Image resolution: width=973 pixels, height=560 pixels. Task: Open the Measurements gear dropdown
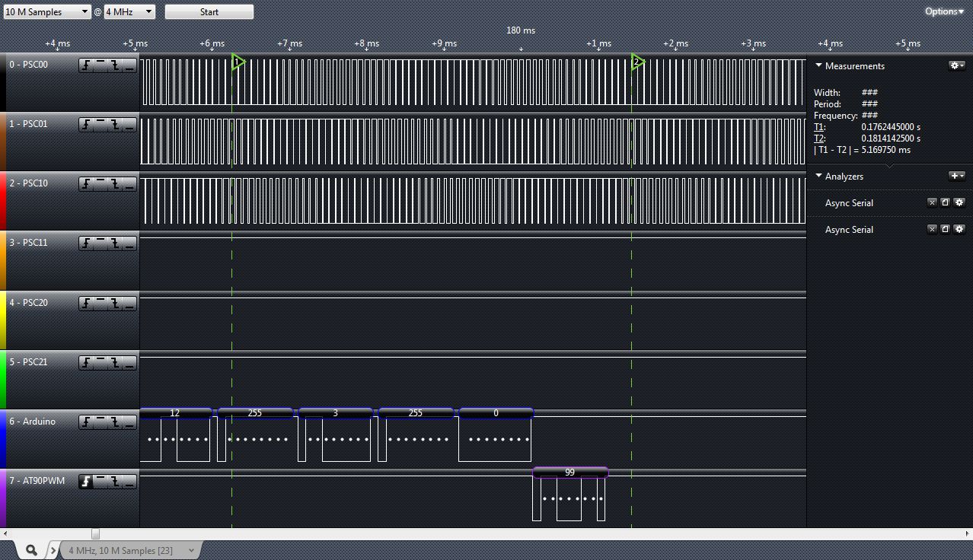(x=956, y=66)
